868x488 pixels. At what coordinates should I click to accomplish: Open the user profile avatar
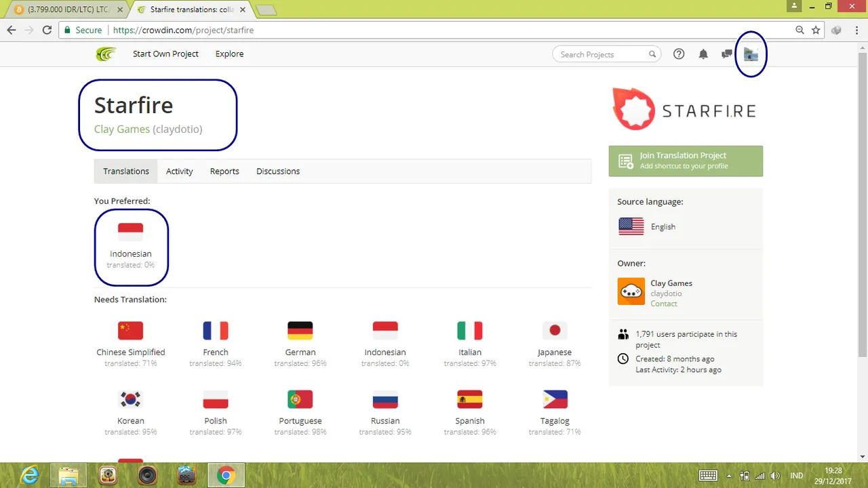(751, 54)
